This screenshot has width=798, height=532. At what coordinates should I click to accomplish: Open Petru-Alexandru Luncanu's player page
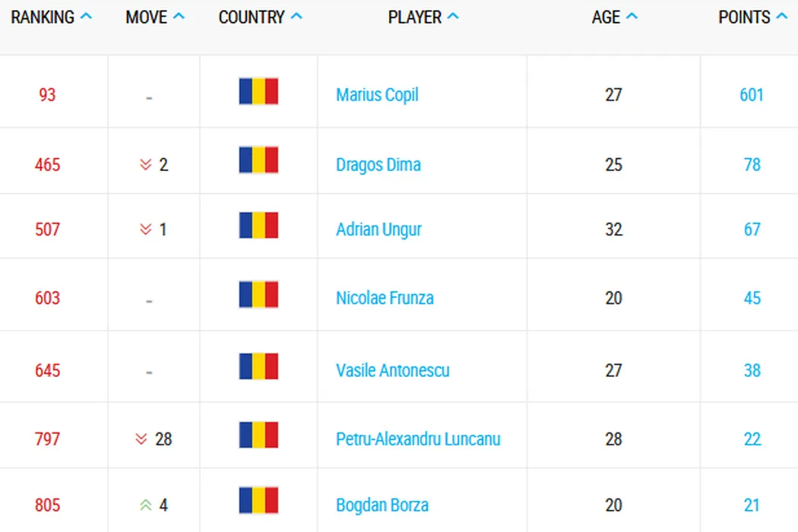(x=418, y=439)
